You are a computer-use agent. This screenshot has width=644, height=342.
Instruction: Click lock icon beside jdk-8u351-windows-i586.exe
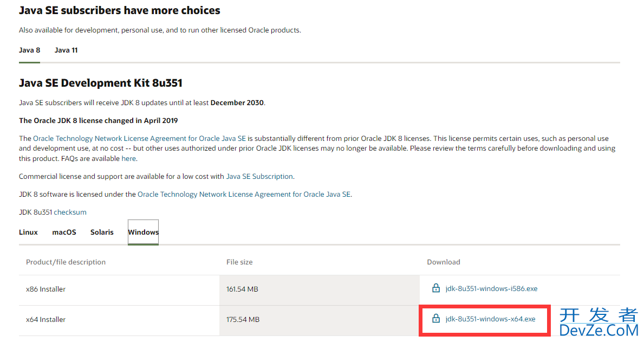coord(436,288)
